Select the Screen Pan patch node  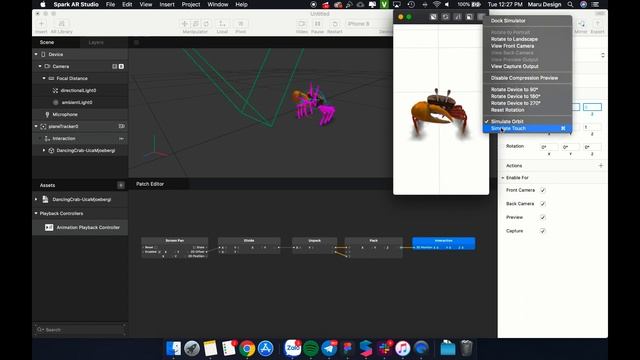[175, 248]
